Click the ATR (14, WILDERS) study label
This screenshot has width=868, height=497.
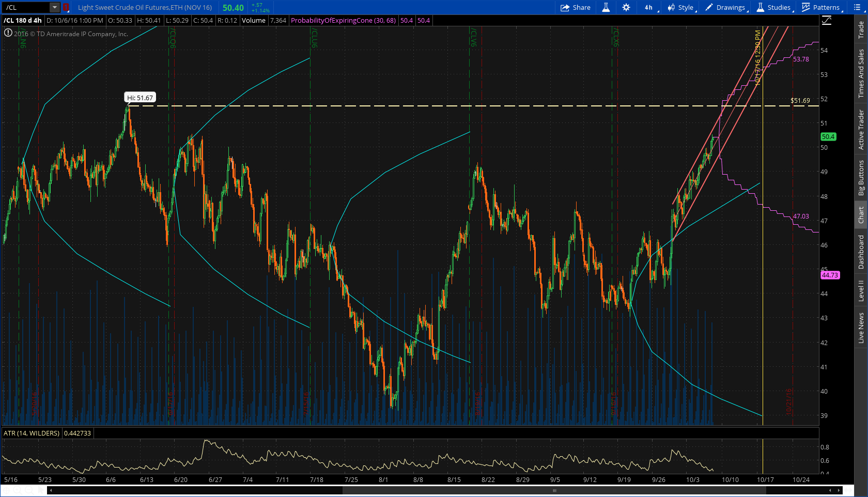pyautogui.click(x=32, y=433)
